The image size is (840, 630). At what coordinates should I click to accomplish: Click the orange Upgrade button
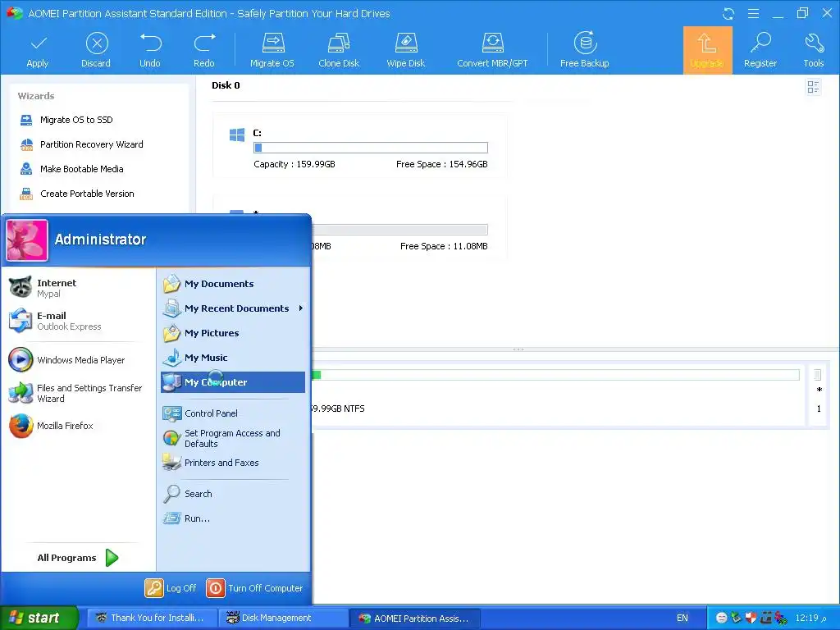click(x=707, y=50)
